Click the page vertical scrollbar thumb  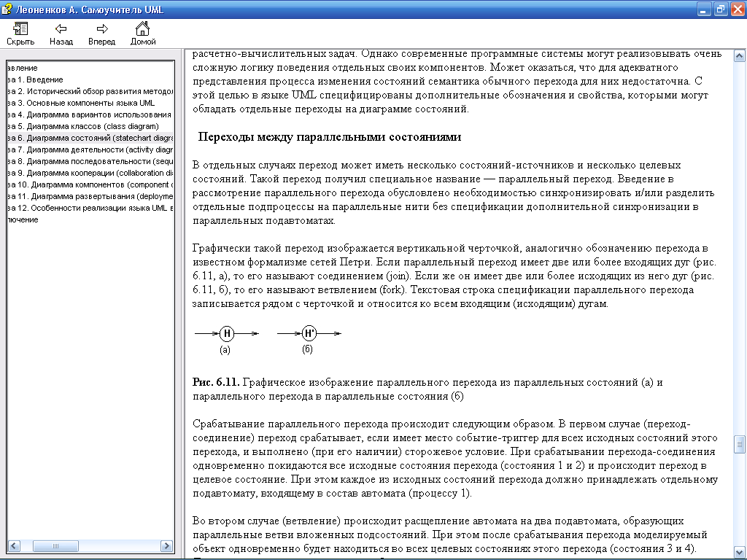tap(740, 445)
